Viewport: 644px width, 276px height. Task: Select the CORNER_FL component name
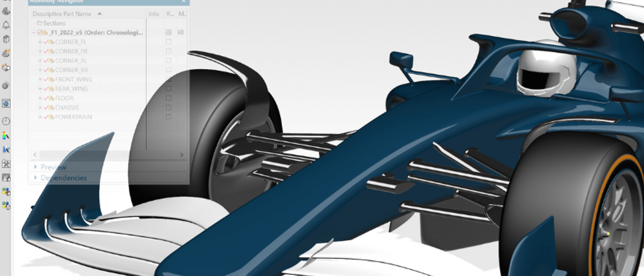coord(70,42)
